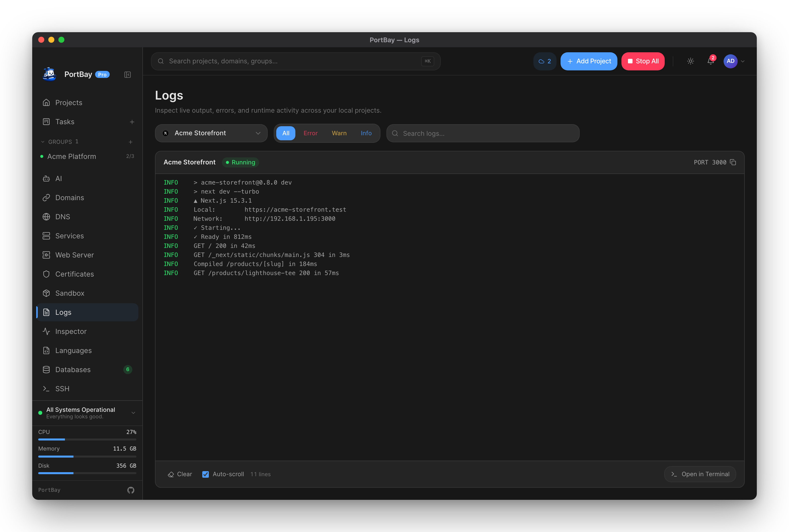
Task: Open the GitHub icon link
Action: [131, 490]
